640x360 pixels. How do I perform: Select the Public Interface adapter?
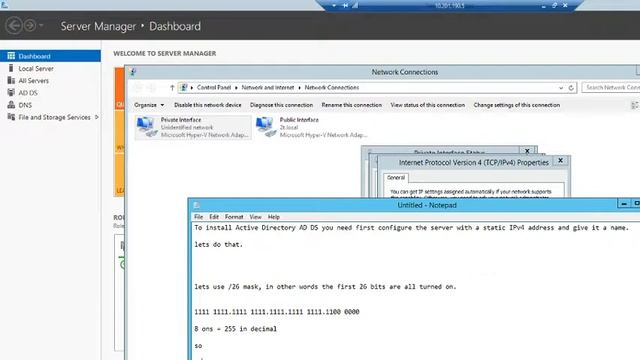[311, 127]
